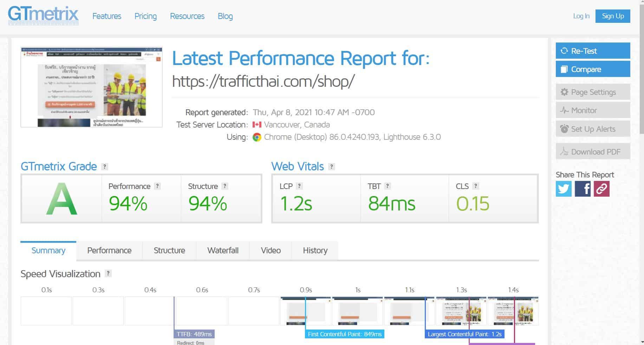Screen dimensions: 644x345
Task: Click the grade A letter
Action: pyautogui.click(x=61, y=199)
